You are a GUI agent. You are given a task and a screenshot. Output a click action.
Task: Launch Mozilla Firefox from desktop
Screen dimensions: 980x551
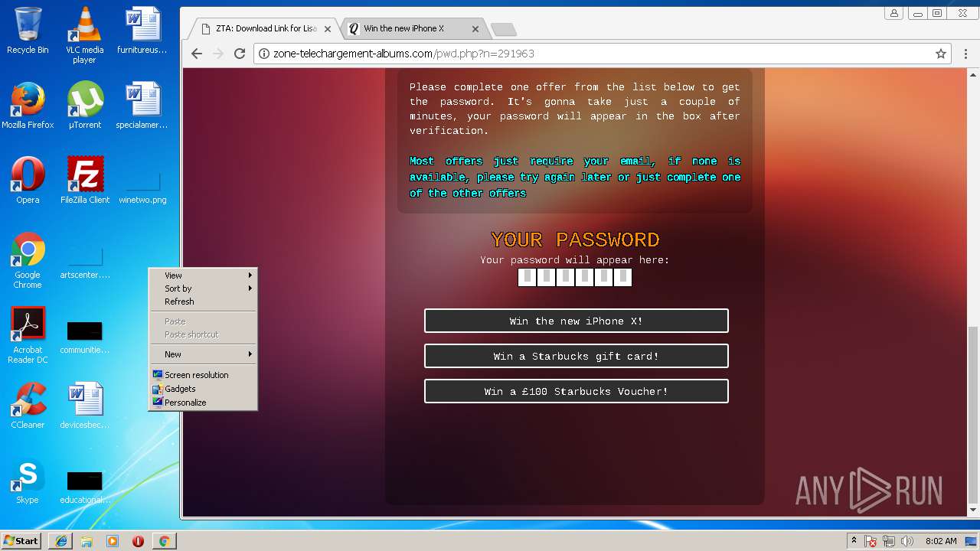[28, 106]
